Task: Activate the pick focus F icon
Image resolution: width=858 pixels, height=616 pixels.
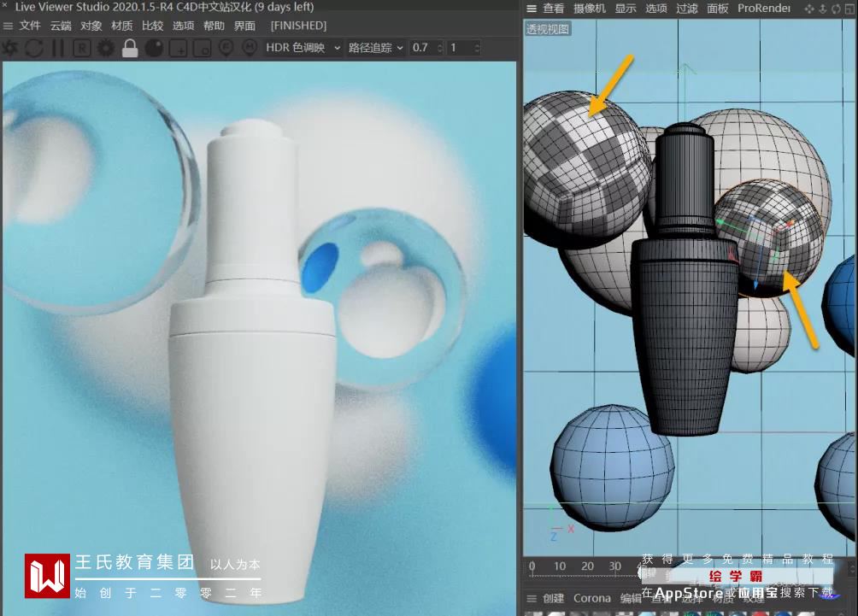Action: 226,48
